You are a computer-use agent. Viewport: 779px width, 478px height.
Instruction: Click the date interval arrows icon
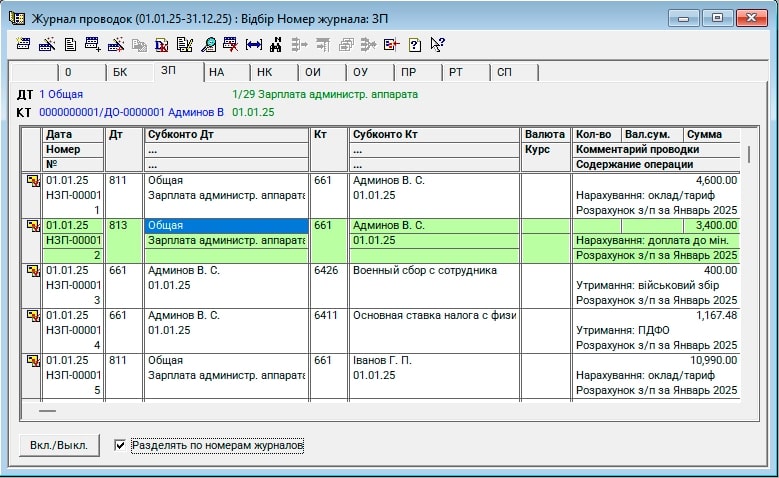(x=253, y=44)
